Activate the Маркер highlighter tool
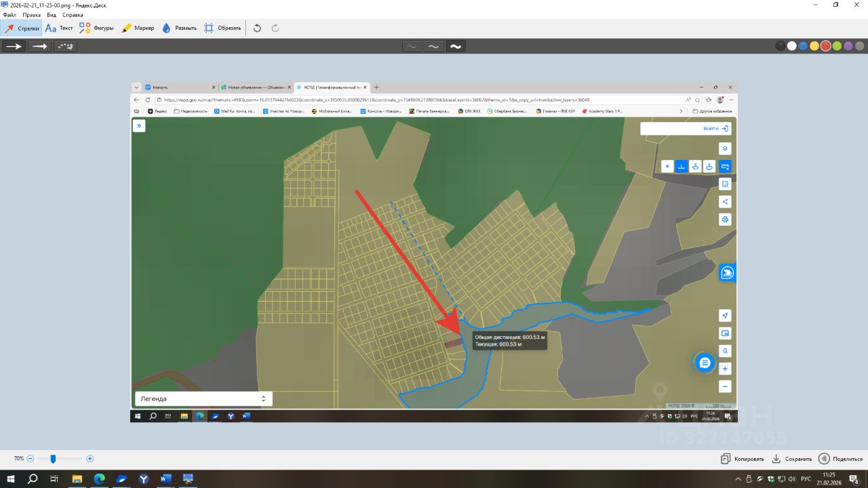 (138, 28)
